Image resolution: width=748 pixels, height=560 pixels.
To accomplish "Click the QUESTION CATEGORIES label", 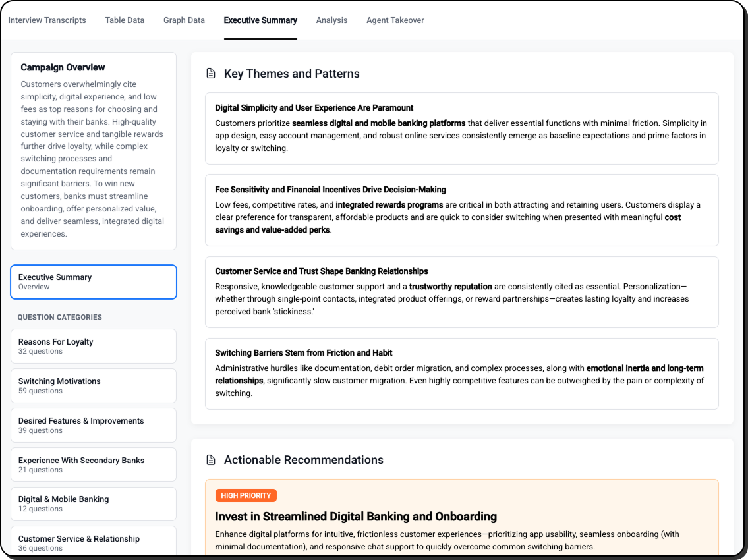I will pos(59,317).
